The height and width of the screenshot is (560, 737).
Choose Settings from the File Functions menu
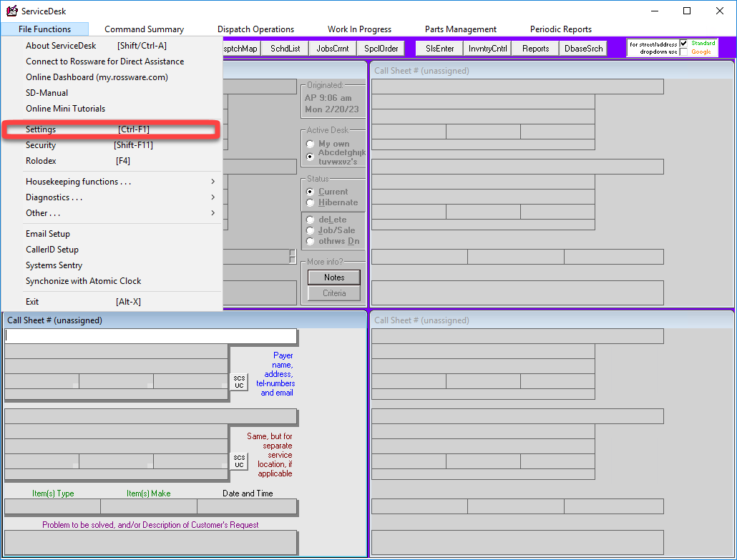41,129
